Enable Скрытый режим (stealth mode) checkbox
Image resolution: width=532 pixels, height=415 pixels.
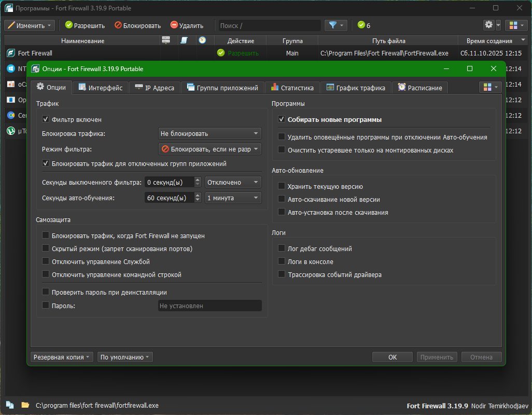coord(46,249)
